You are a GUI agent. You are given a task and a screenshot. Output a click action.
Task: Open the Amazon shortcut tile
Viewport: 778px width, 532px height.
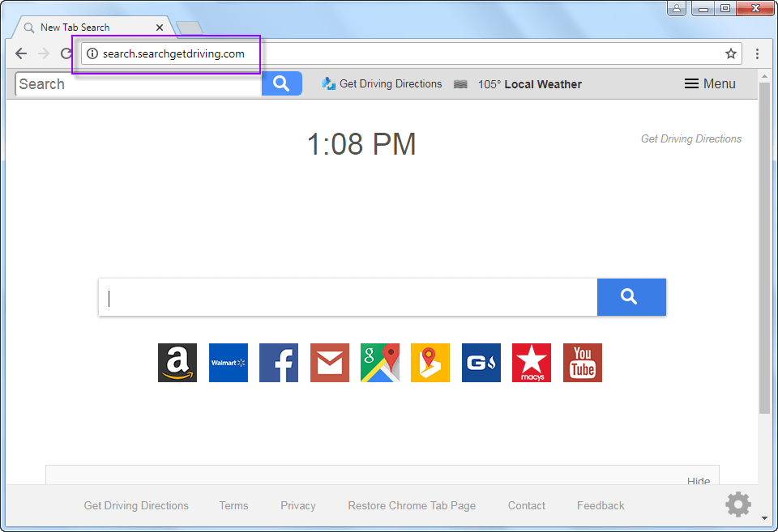pos(177,363)
